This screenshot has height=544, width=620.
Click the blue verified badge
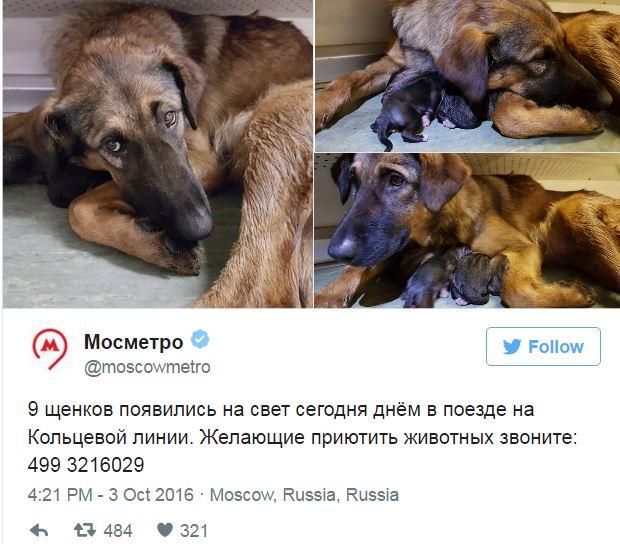coord(200,339)
